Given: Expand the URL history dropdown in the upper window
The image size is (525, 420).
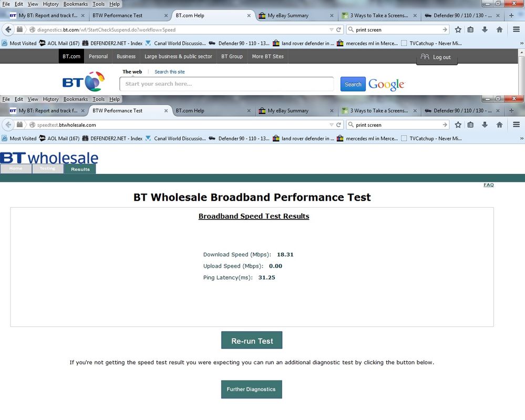Looking at the screenshot, I should tap(331, 29).
